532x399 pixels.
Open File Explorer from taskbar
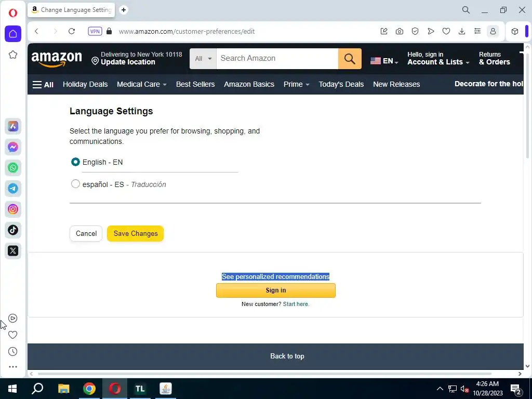tap(63, 389)
